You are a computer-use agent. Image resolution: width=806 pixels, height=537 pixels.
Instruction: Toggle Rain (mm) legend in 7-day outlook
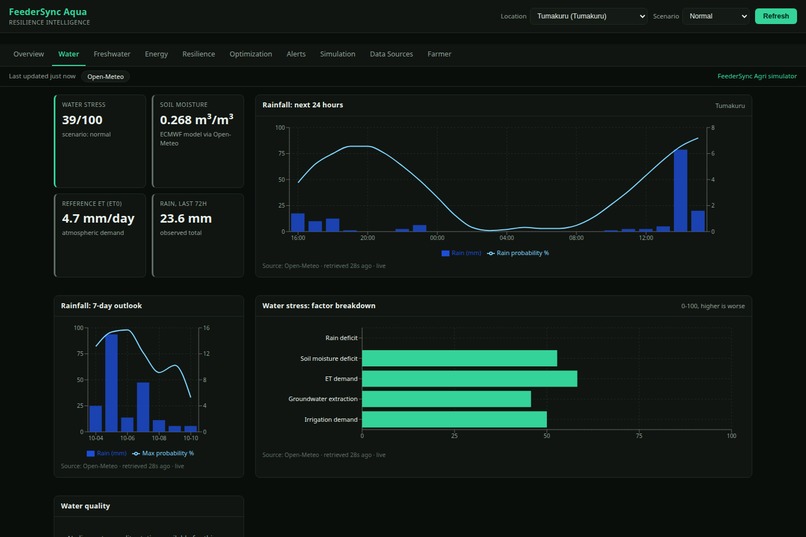pos(106,453)
